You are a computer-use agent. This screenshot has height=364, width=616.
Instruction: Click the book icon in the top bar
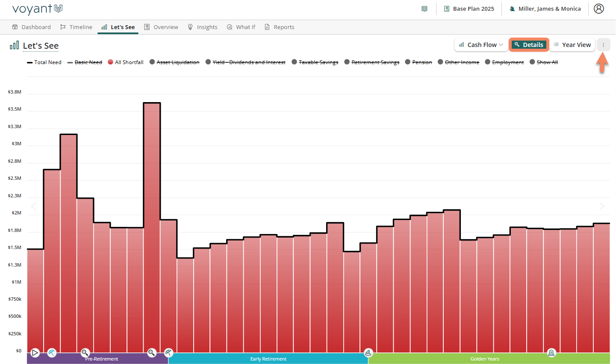point(424,9)
